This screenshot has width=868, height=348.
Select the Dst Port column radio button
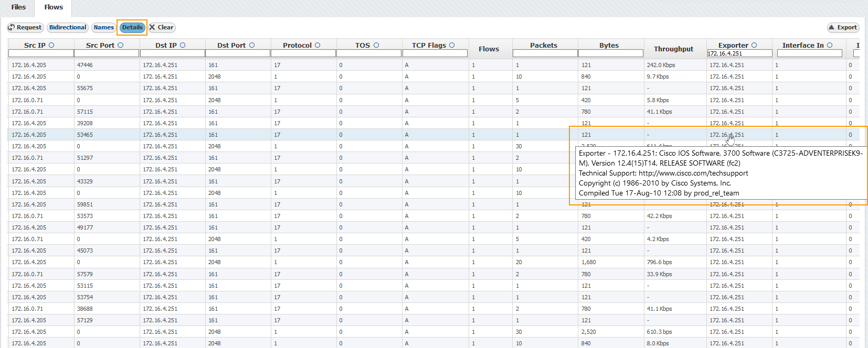tap(252, 45)
